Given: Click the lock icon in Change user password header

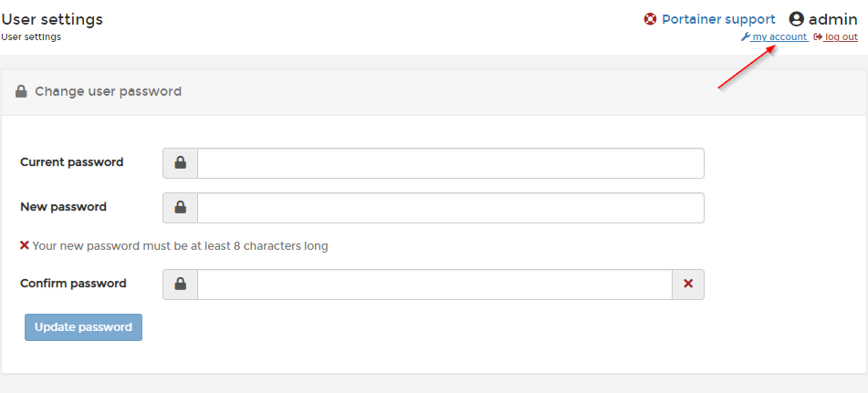Looking at the screenshot, I should point(21,91).
